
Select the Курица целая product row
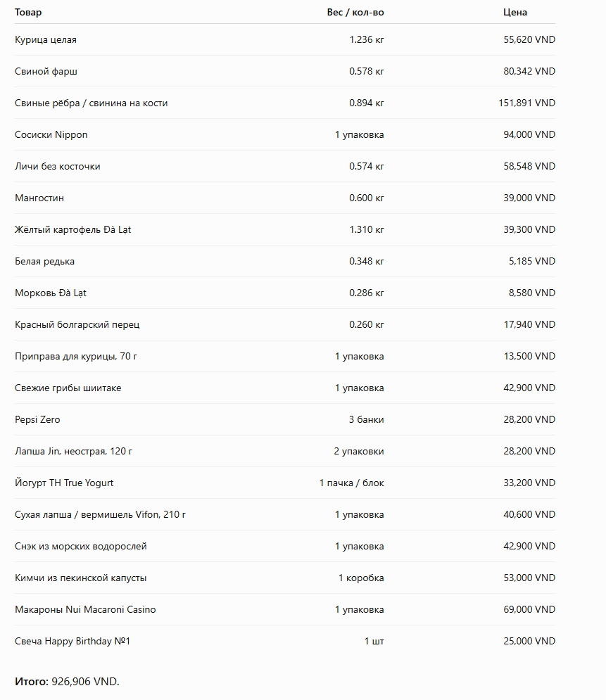pyautogui.click(x=285, y=39)
